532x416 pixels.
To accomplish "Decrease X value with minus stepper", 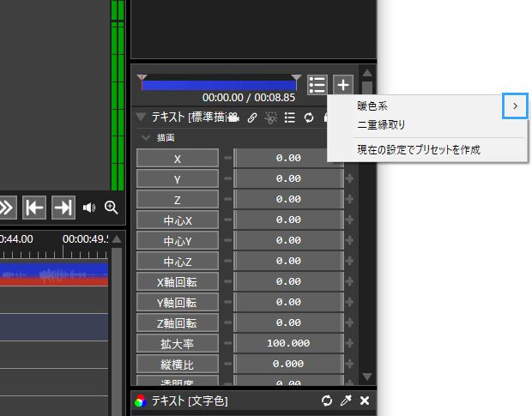I will 227,158.
